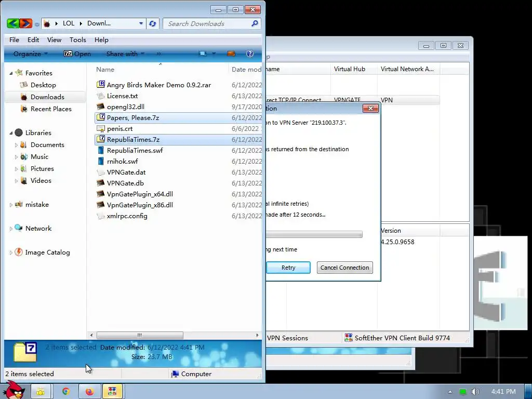Click LOL in the address breadcrumb
This screenshot has height=399, width=532.
(69, 23)
